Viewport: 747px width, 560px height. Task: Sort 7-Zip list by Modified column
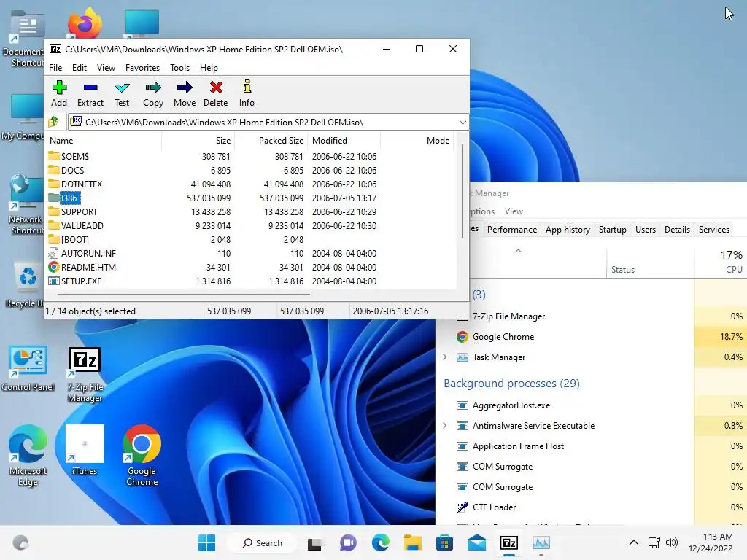coord(344,141)
